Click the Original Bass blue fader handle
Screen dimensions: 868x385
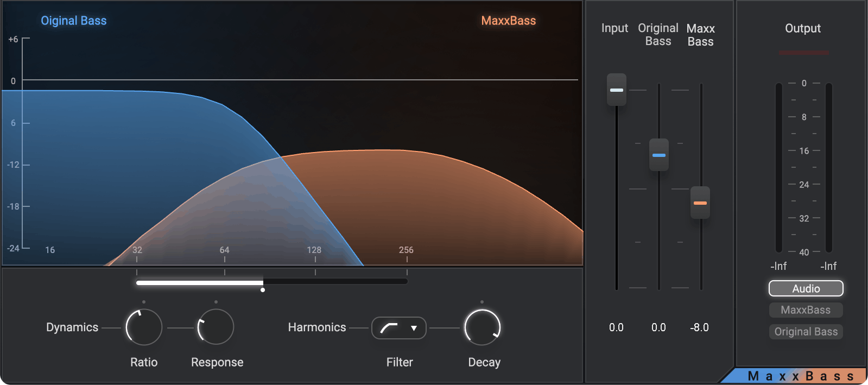coord(659,155)
